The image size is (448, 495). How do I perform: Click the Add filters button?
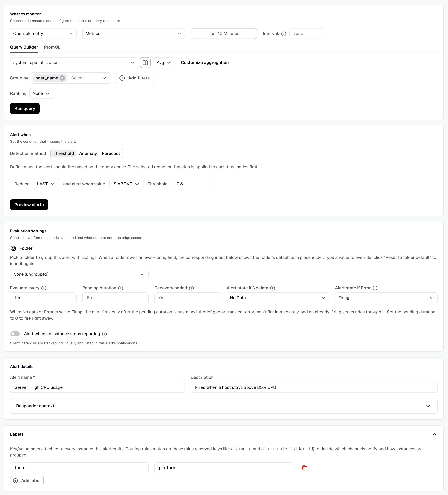click(135, 78)
